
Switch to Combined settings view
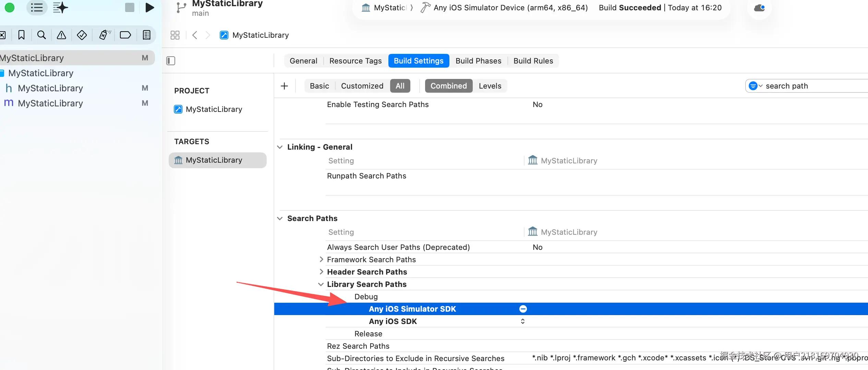pyautogui.click(x=449, y=86)
